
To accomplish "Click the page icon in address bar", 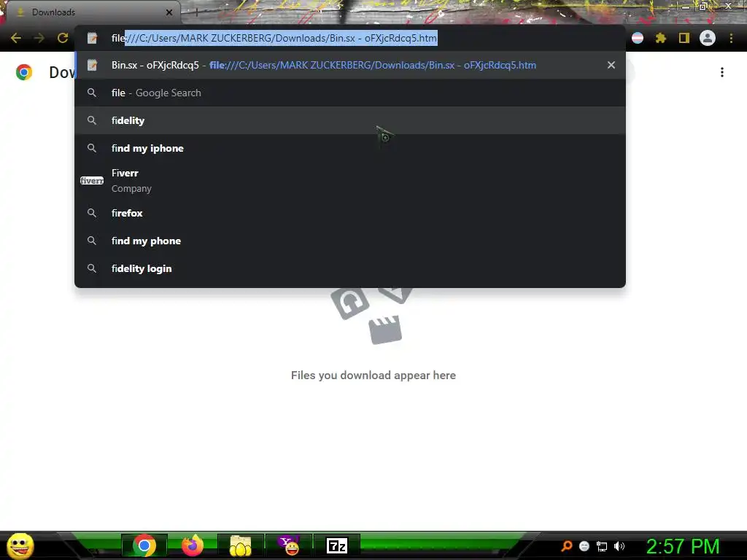I will click(92, 38).
